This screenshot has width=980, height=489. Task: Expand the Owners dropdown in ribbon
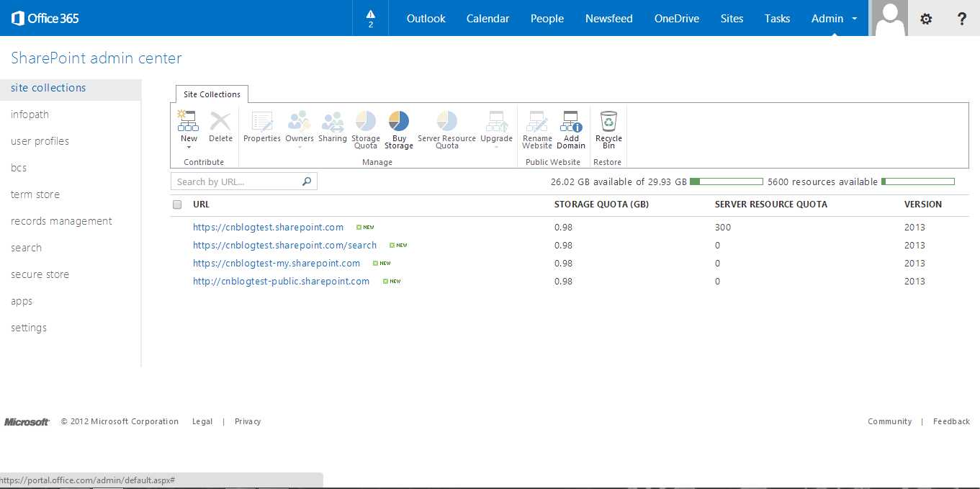[x=300, y=147]
